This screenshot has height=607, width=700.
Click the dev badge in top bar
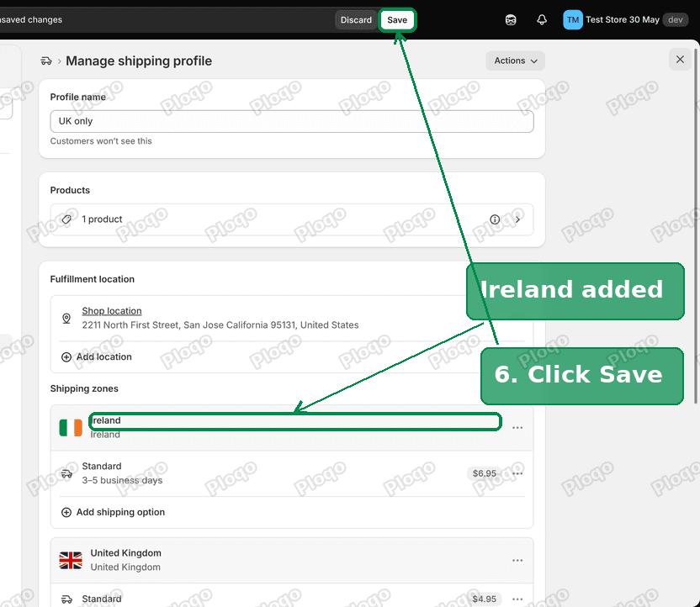pyautogui.click(x=675, y=19)
